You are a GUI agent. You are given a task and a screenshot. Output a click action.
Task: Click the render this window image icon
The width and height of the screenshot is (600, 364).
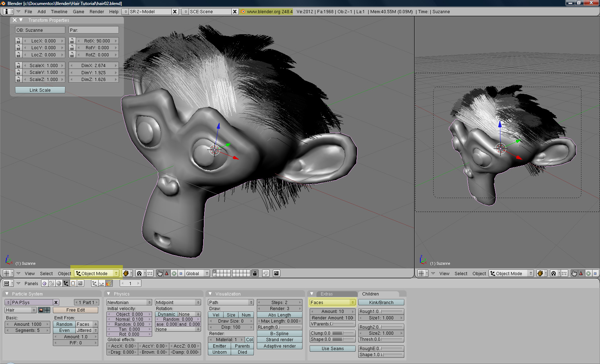tap(276, 273)
